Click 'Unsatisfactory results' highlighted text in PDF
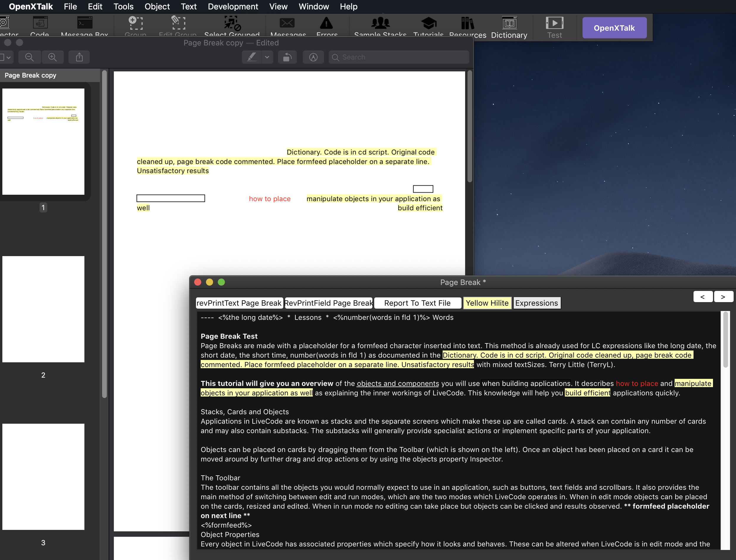The width and height of the screenshot is (736, 560). tap(173, 171)
